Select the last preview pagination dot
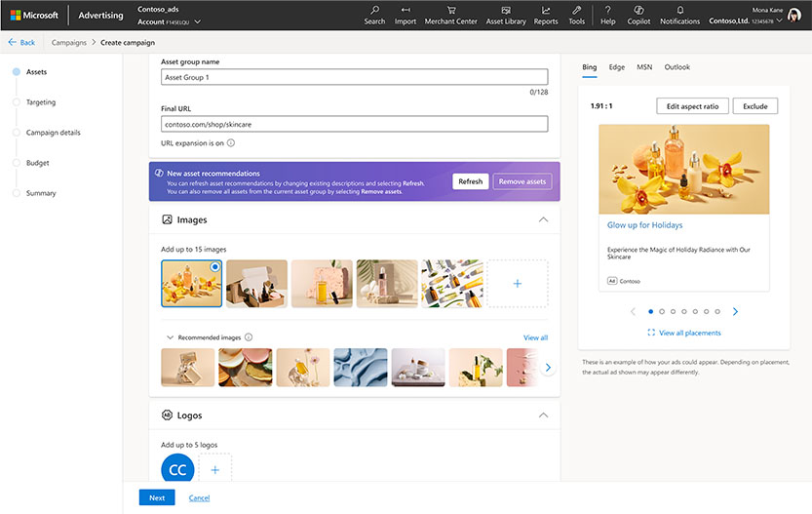 717,311
